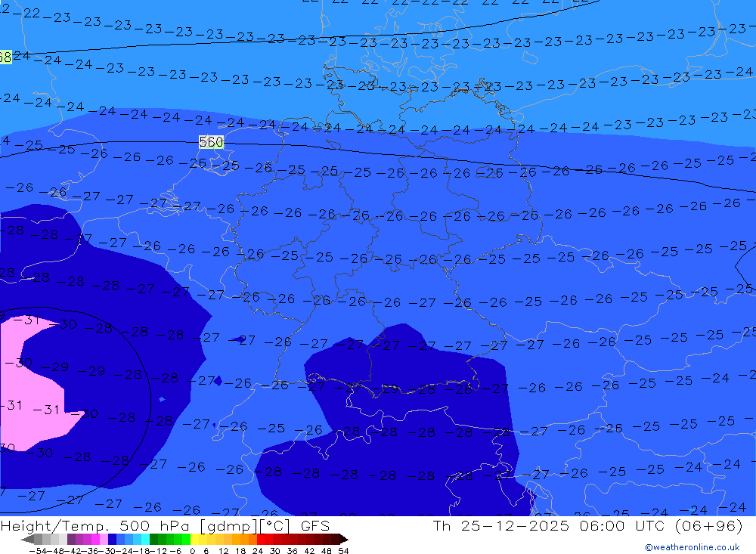
Task: Click the '-36' legend value
Action: 90,551
